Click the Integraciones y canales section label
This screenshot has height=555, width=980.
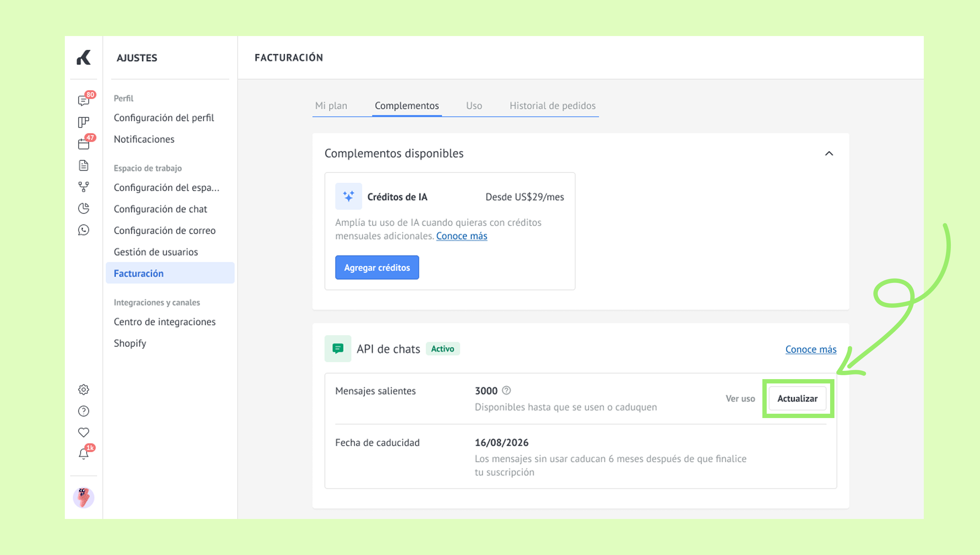pos(157,302)
